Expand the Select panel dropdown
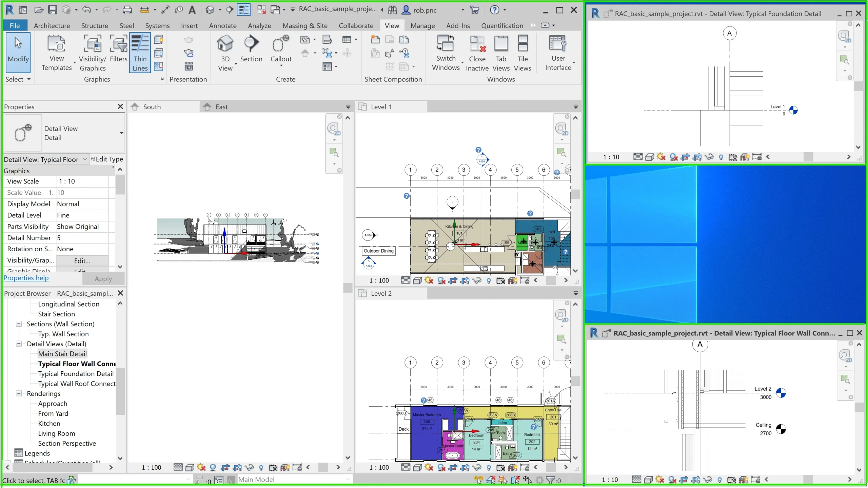The image size is (868, 488). tap(18, 79)
